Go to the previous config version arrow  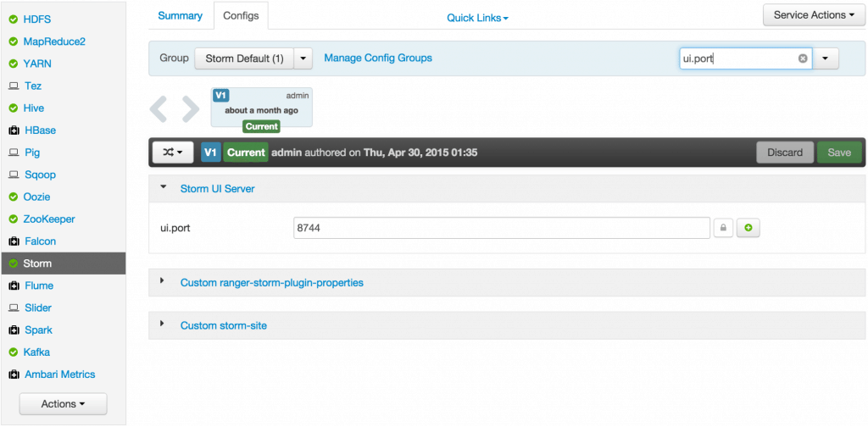point(159,108)
